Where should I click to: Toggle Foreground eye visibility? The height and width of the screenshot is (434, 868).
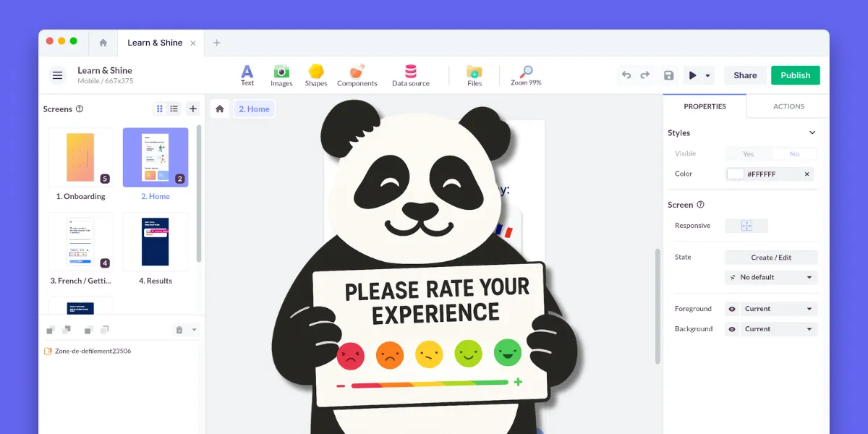point(732,309)
